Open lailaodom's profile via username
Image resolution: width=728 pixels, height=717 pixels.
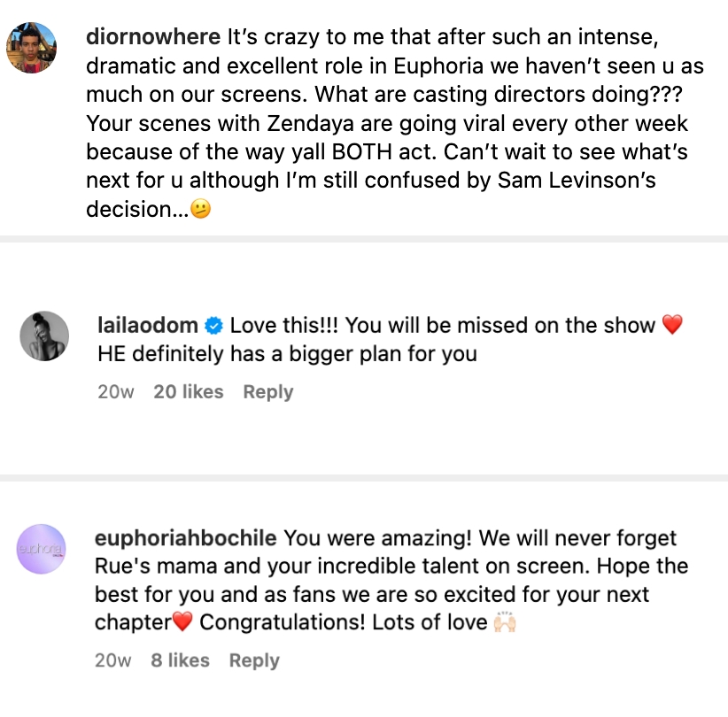point(144,325)
